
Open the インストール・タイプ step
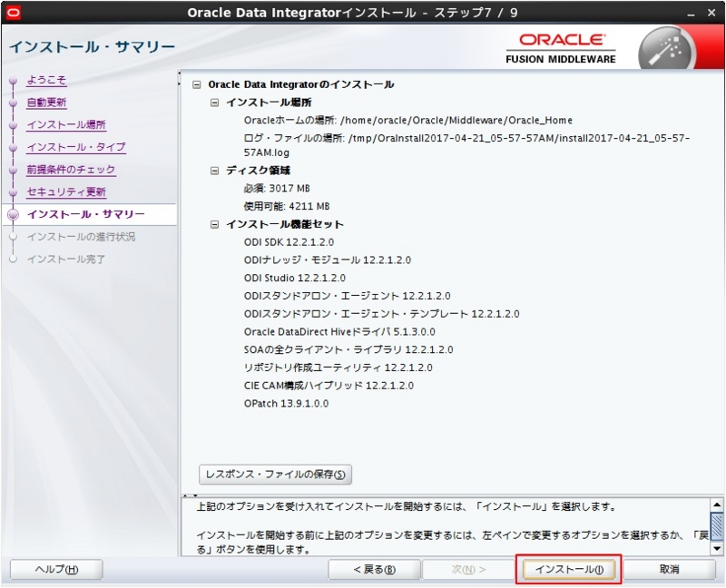coord(76,147)
